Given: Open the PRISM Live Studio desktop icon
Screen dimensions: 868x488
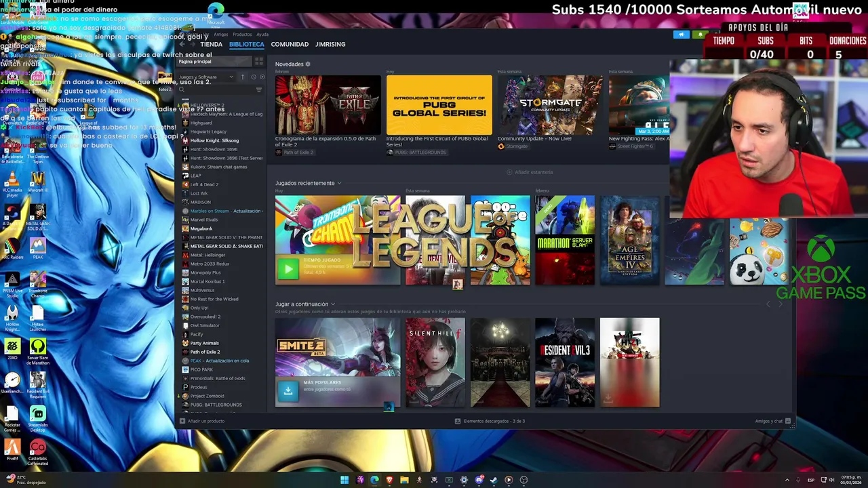Looking at the screenshot, I should [12, 285].
